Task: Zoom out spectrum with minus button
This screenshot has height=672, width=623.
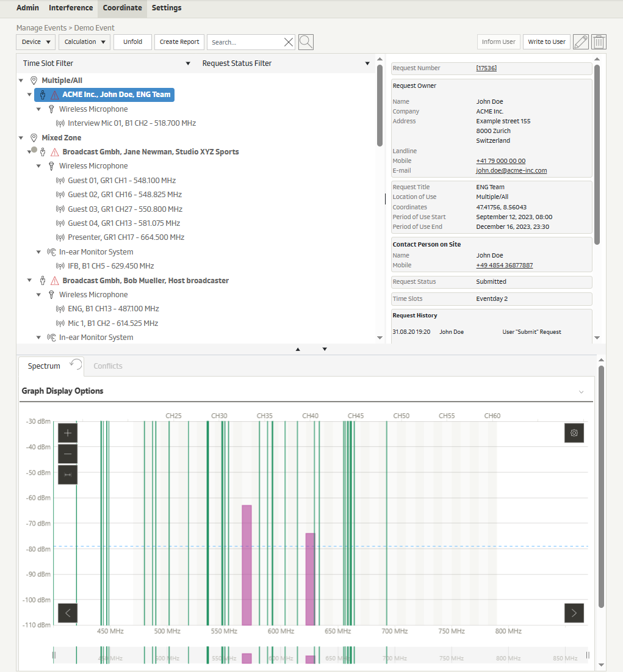Action: [68, 454]
